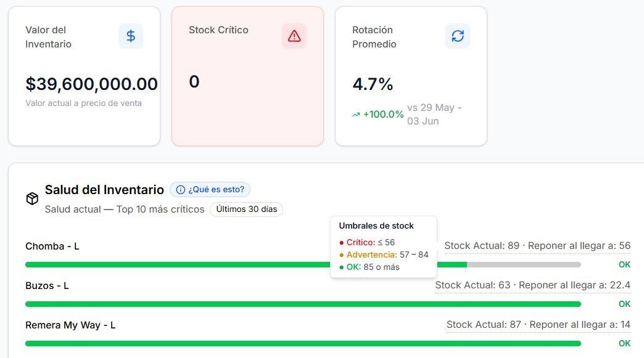Click the Stock Crítico count of 0
This screenshot has height=358, width=644.
[194, 81]
